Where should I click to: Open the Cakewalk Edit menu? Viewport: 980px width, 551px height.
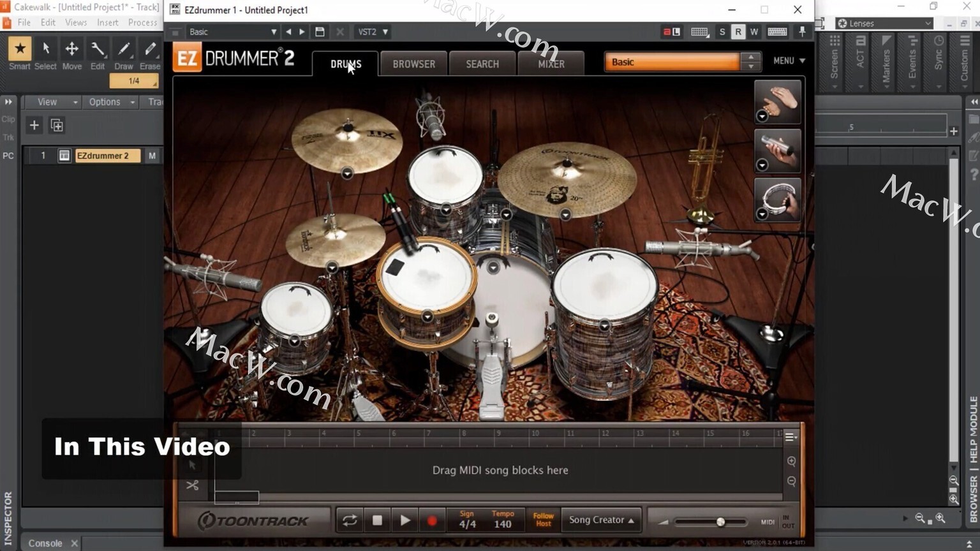pyautogui.click(x=48, y=22)
